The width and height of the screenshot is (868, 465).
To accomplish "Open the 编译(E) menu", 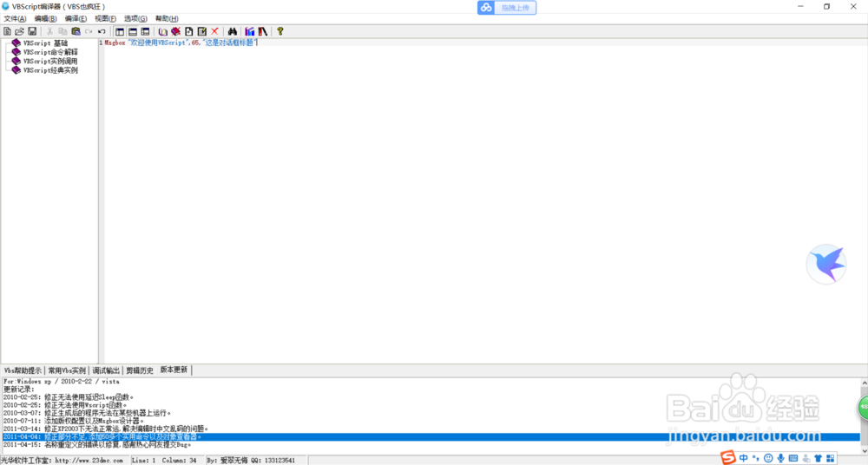I will (76, 19).
